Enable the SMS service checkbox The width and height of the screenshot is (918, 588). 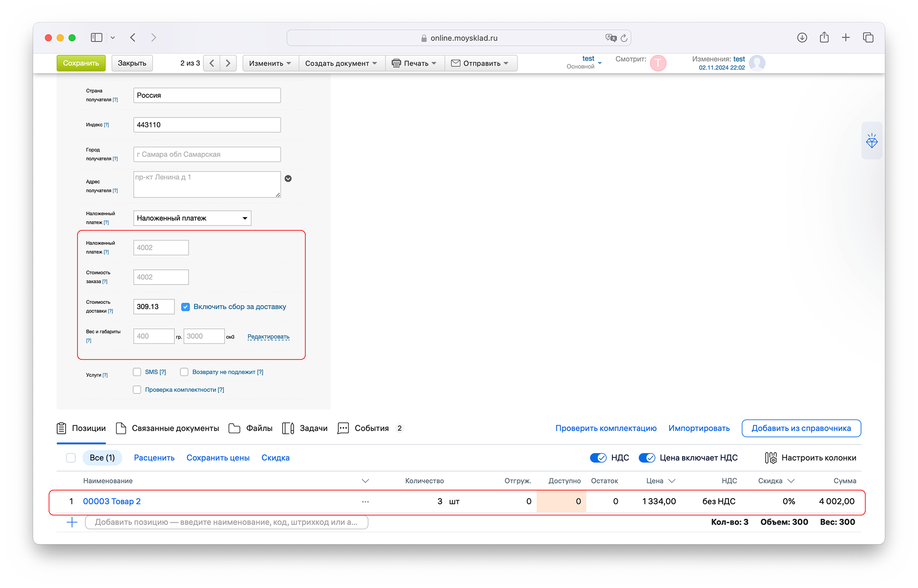coord(137,372)
